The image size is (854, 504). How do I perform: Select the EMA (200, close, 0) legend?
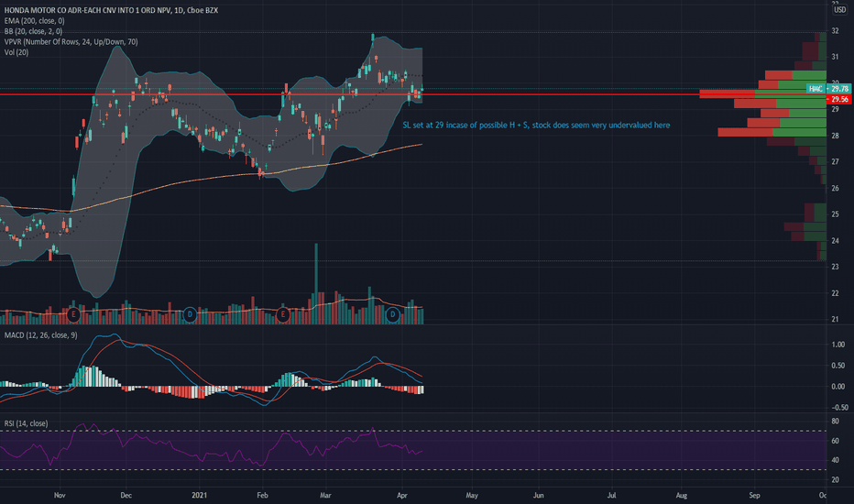click(34, 21)
